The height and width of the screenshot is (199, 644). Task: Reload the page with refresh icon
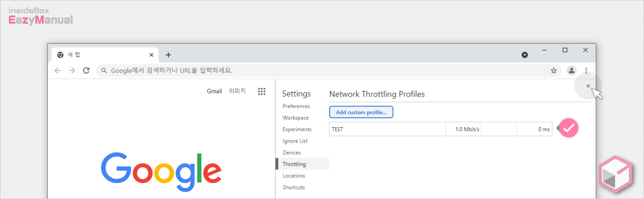pos(86,70)
